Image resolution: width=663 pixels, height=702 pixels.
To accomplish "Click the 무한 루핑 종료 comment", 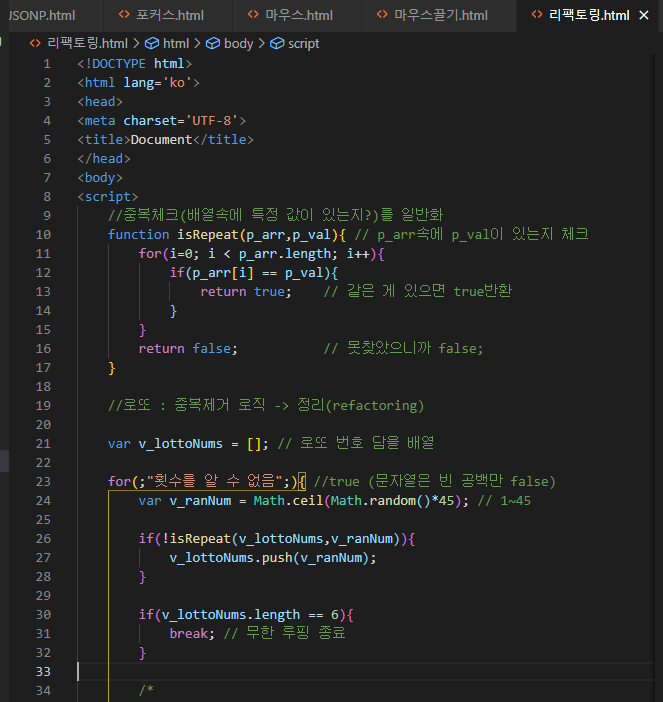I will pos(284,634).
